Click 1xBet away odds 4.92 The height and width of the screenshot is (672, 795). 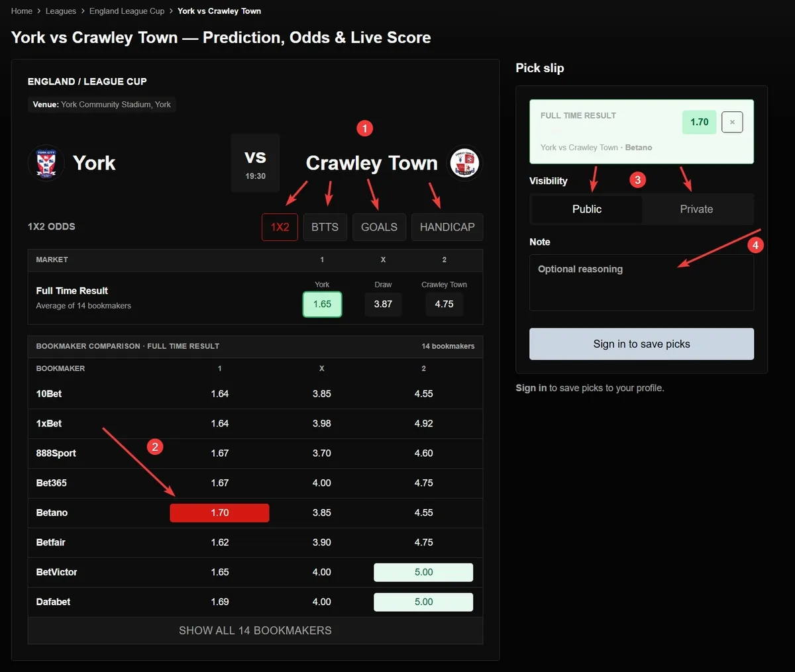(x=423, y=424)
